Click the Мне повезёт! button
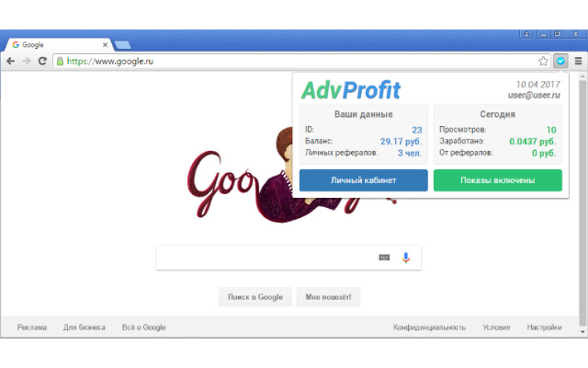Screen dimensions: 588x368 [x=328, y=297]
